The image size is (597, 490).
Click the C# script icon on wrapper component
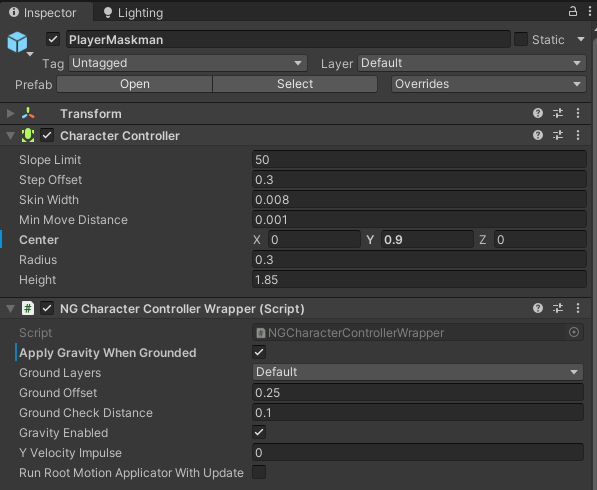[x=28, y=308]
